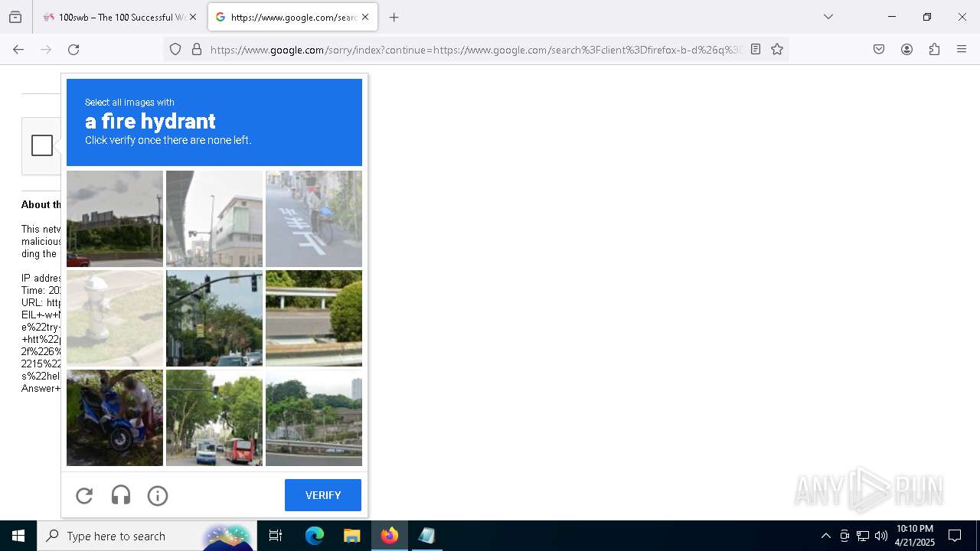This screenshot has height=551, width=980.
Task: Focus the URL address bar
Action: click(x=475, y=49)
